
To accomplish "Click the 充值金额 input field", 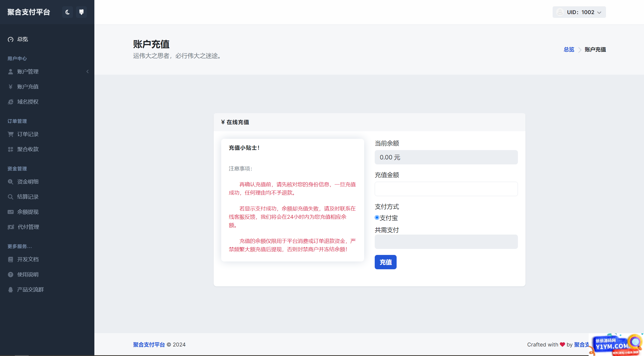I will [446, 189].
